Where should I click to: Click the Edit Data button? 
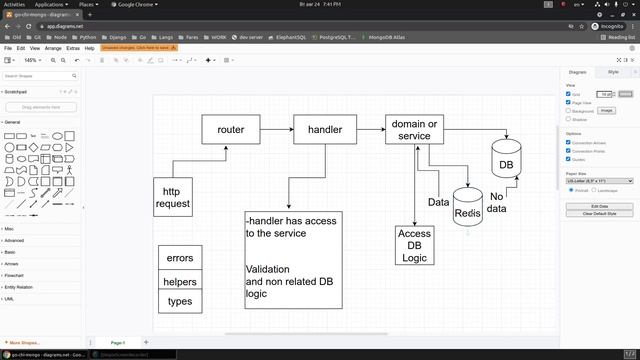pos(600,206)
